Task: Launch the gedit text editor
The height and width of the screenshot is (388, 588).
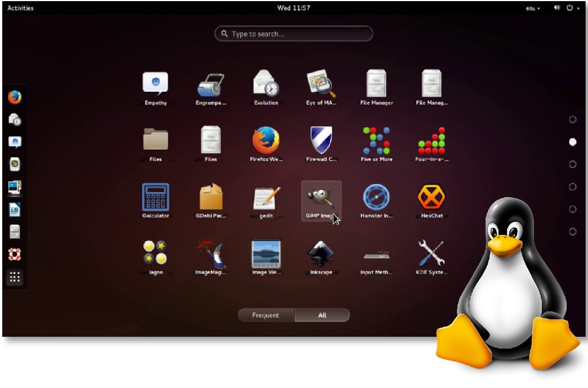Action: pos(266,198)
